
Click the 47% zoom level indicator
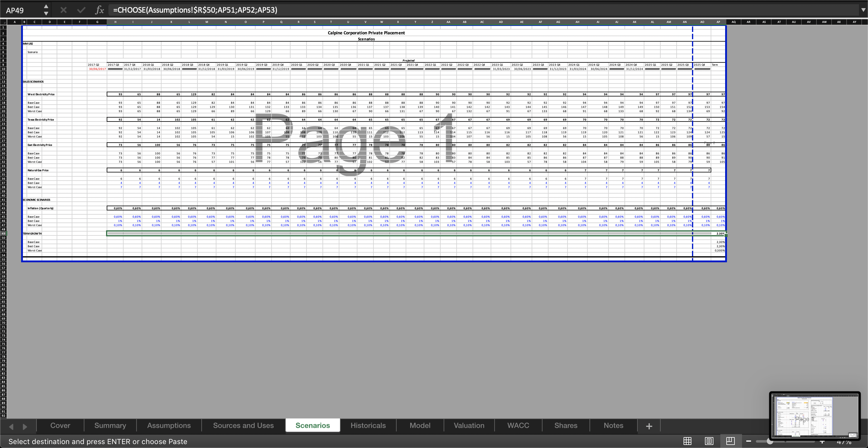[x=844, y=442]
